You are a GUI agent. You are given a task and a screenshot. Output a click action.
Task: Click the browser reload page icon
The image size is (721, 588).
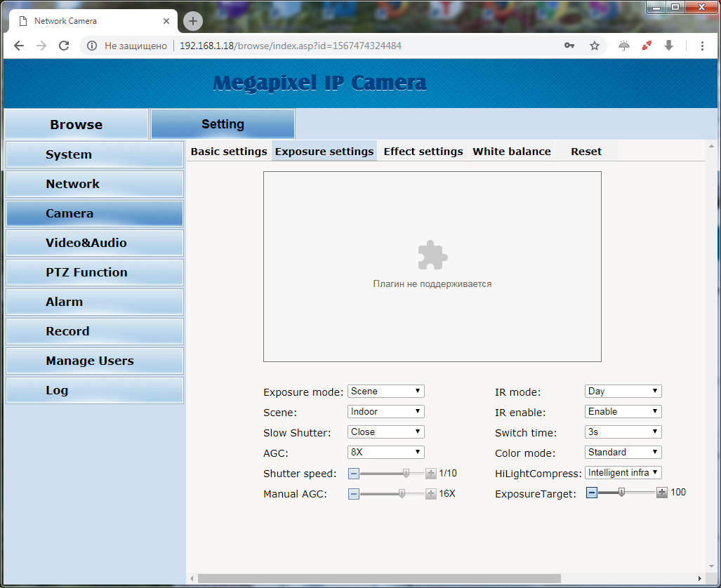coord(64,46)
